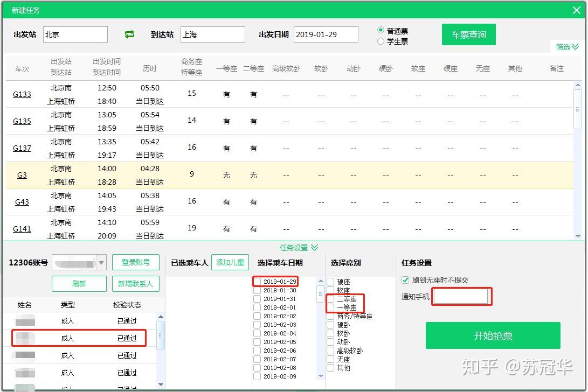
Task: Collapse the 任务设置 chevron
Action: point(315,247)
